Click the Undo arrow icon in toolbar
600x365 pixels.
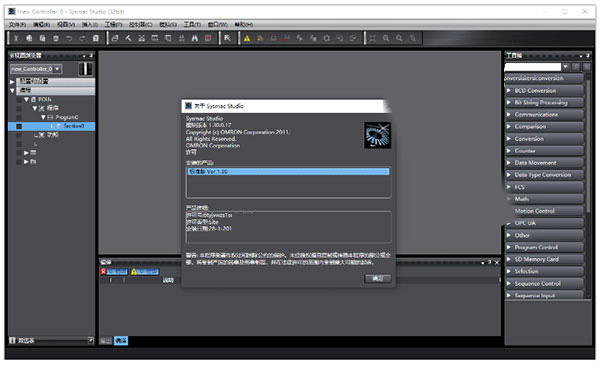click(x=69, y=38)
